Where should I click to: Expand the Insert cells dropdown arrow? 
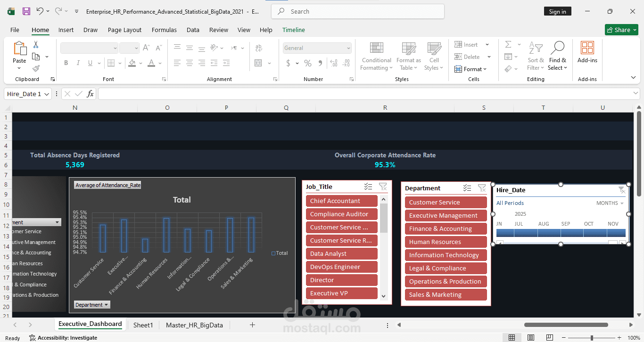point(487,45)
